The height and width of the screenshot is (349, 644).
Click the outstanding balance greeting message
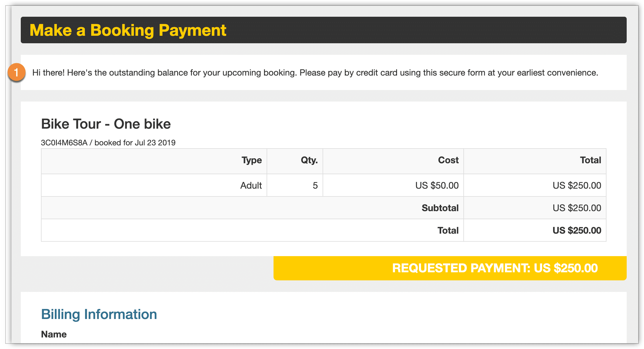tap(315, 73)
